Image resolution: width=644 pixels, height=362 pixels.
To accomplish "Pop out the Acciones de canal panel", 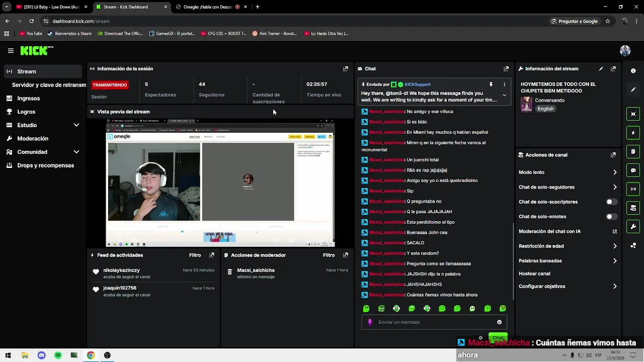I will click(613, 155).
